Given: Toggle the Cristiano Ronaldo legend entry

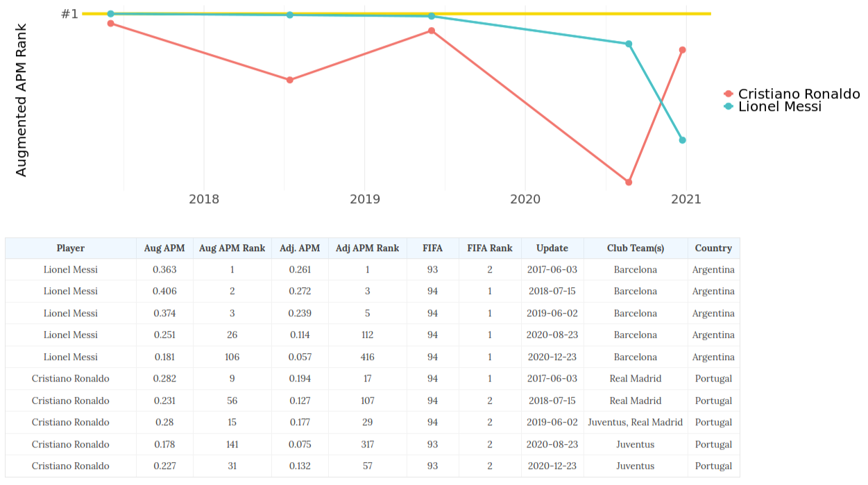Looking at the screenshot, I should [x=798, y=94].
